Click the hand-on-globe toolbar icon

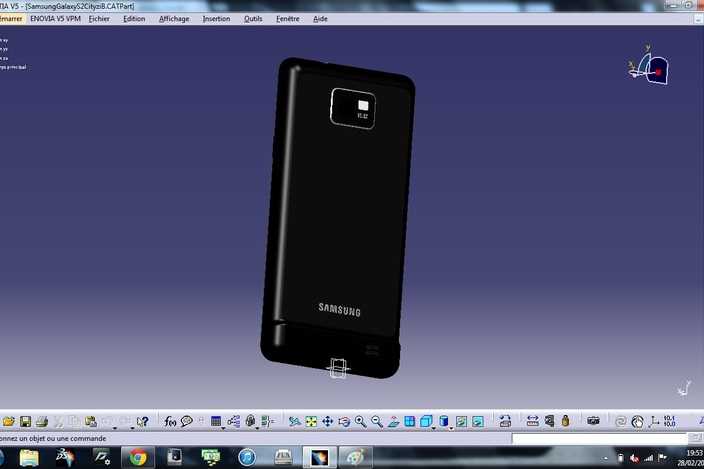coord(637,422)
